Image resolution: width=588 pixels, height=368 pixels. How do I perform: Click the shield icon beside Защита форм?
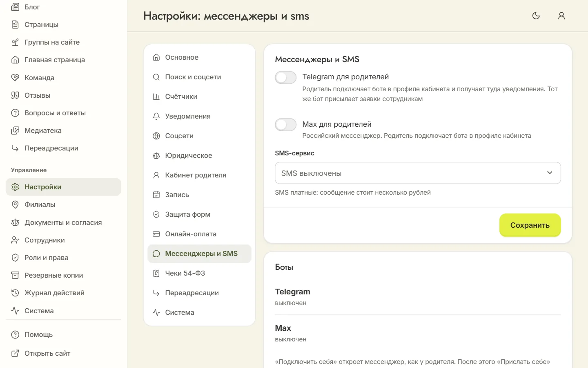[x=156, y=214]
